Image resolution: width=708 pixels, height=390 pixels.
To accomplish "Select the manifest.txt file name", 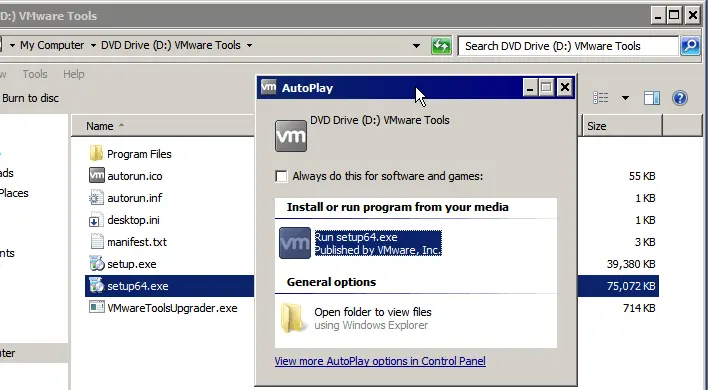I will click(x=137, y=242).
